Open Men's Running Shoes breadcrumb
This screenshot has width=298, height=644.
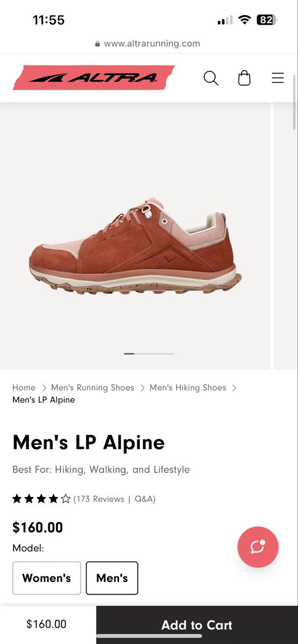pos(92,387)
